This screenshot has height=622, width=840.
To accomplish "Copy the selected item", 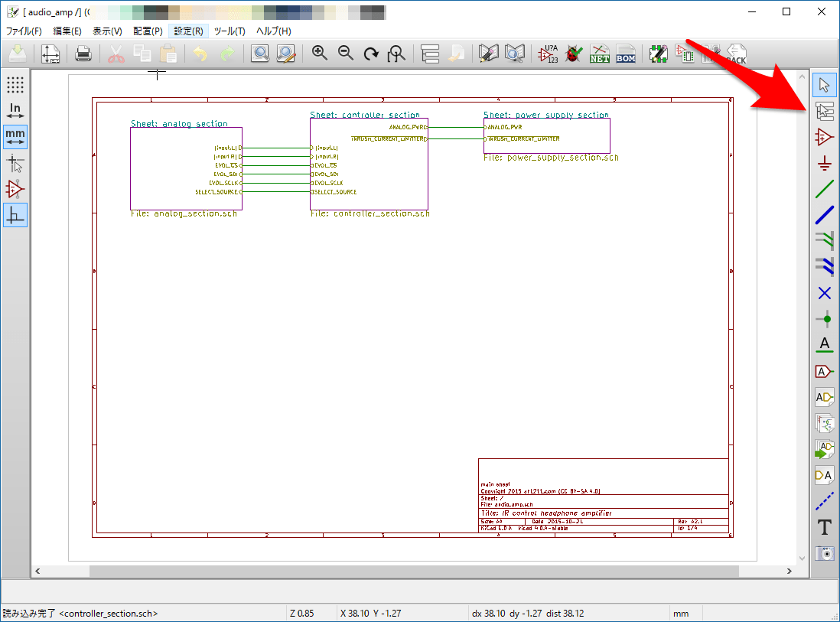I will coord(142,54).
